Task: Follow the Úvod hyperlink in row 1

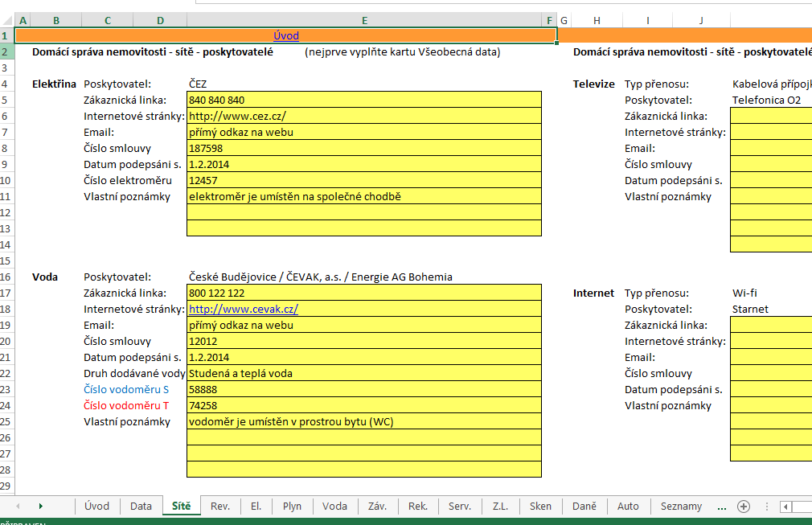Action: pyautogui.click(x=286, y=35)
